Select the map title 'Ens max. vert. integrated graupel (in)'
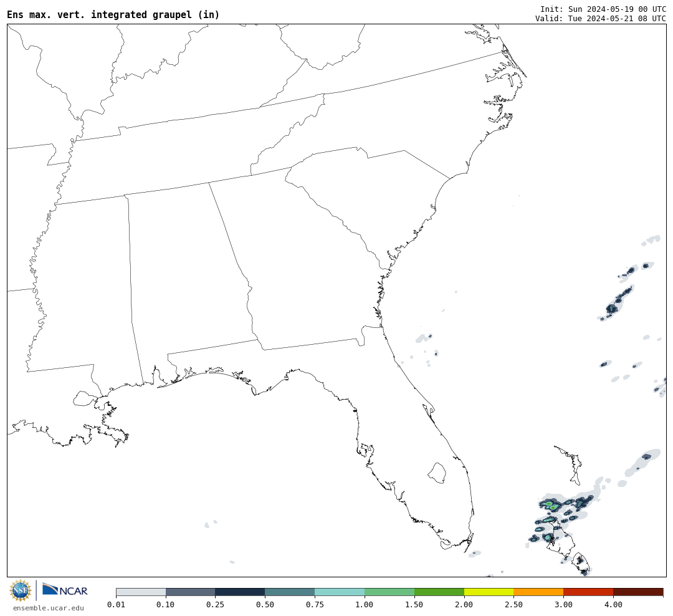The width and height of the screenshot is (673, 616). click(x=113, y=14)
